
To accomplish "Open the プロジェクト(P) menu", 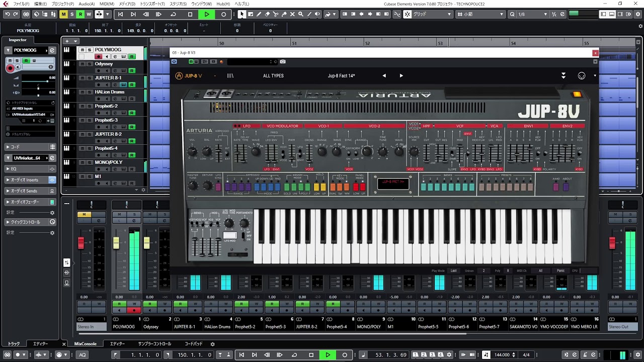I will [63, 4].
